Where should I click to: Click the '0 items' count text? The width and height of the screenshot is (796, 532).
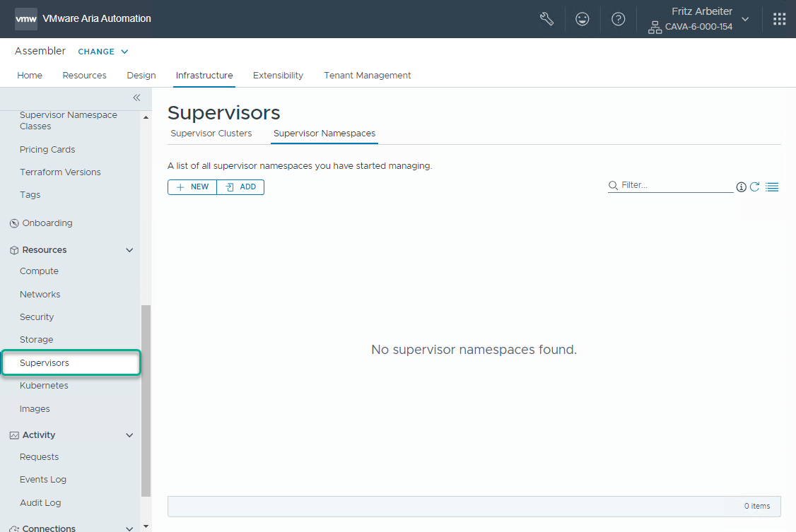click(757, 506)
